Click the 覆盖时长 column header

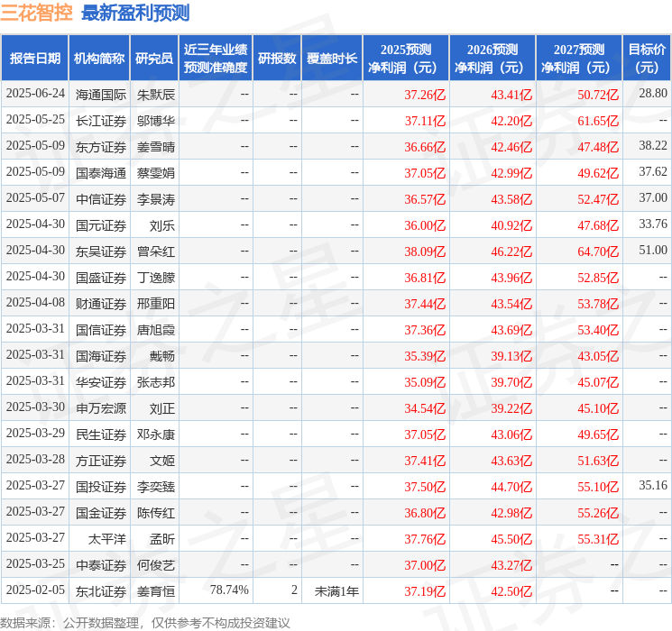(332, 59)
